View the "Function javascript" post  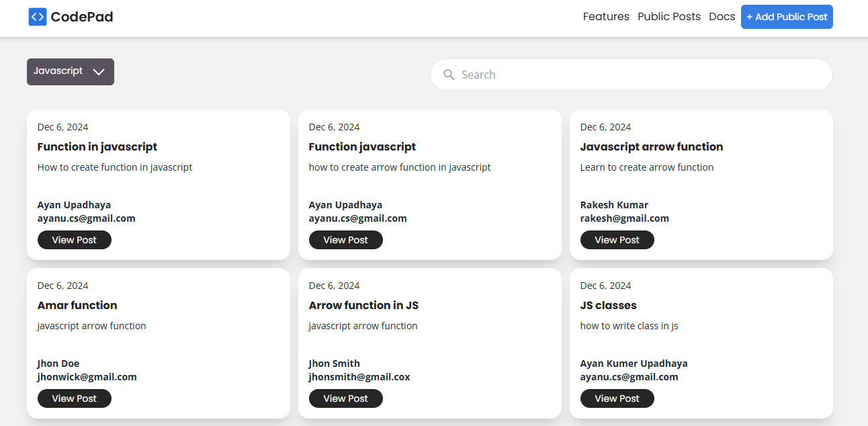pyautogui.click(x=346, y=240)
